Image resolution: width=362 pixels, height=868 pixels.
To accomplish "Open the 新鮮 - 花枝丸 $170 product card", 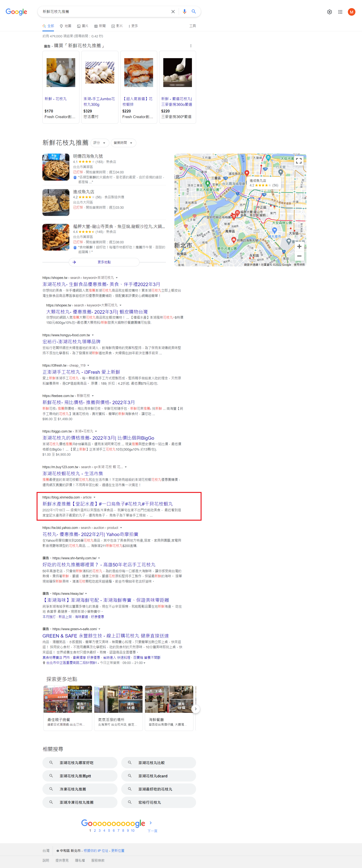I will (x=61, y=87).
